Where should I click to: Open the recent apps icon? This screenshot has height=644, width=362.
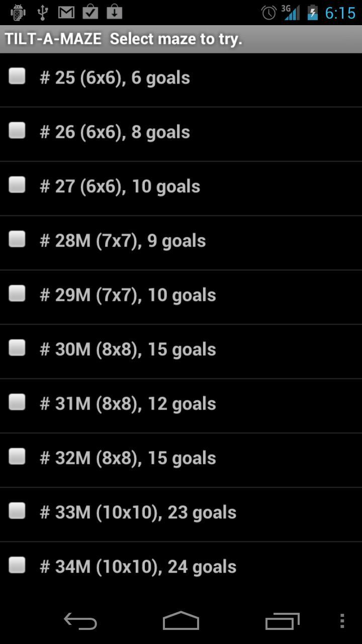283,621
